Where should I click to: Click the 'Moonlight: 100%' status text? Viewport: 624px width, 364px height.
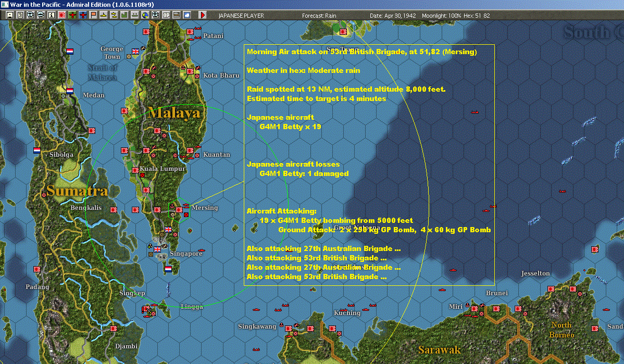(x=441, y=16)
